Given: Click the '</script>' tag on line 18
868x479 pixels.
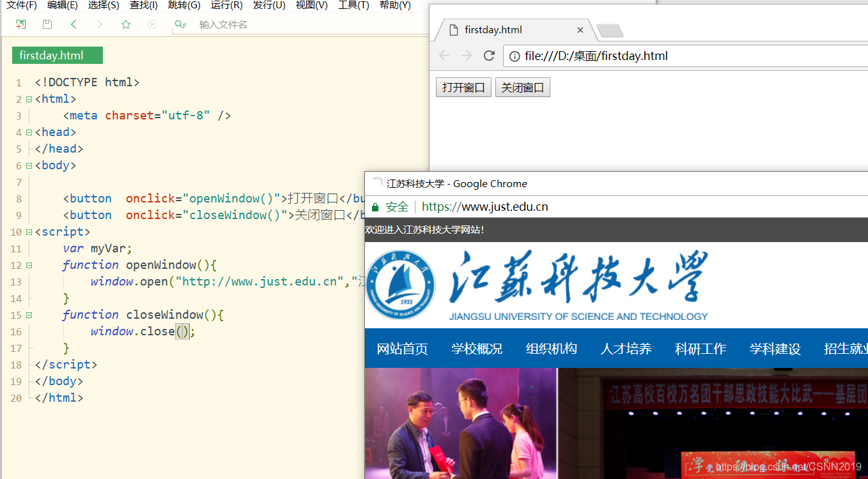Looking at the screenshot, I should (66, 365).
